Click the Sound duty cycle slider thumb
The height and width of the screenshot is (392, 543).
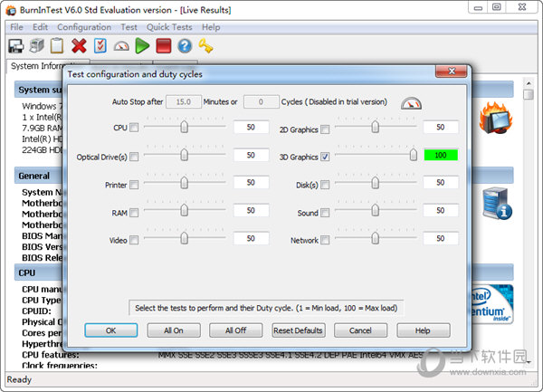point(375,210)
